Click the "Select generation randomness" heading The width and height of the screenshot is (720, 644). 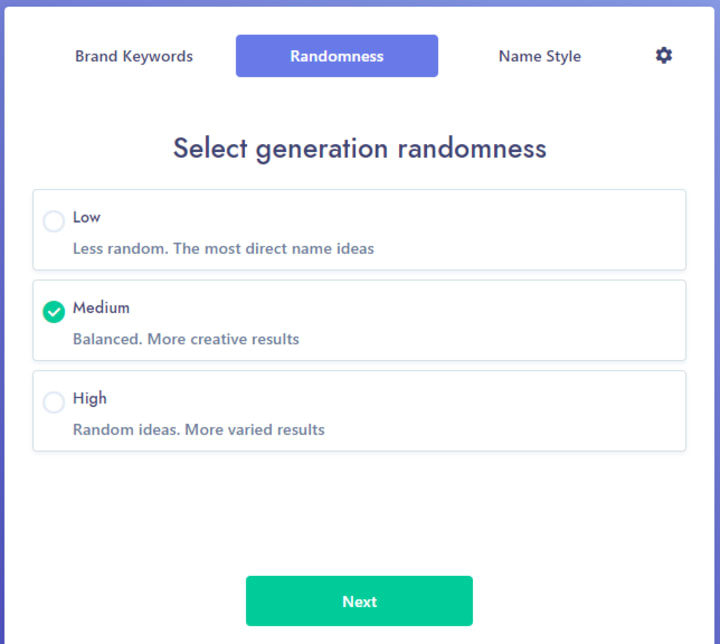click(x=360, y=148)
